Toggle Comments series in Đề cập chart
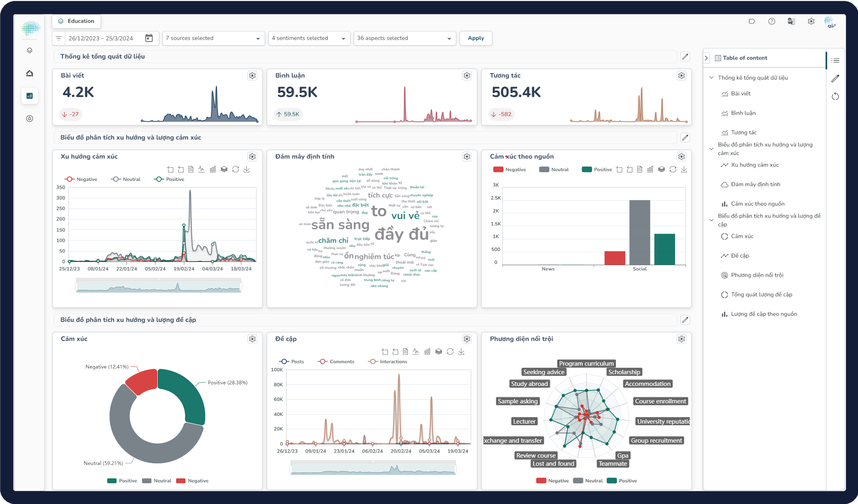This screenshot has height=504, width=858. click(x=336, y=361)
